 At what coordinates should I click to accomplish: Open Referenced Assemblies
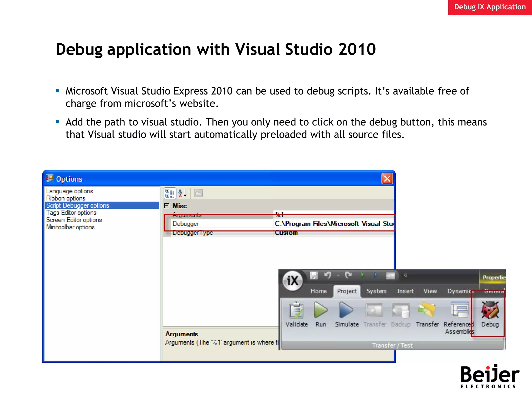459,317
